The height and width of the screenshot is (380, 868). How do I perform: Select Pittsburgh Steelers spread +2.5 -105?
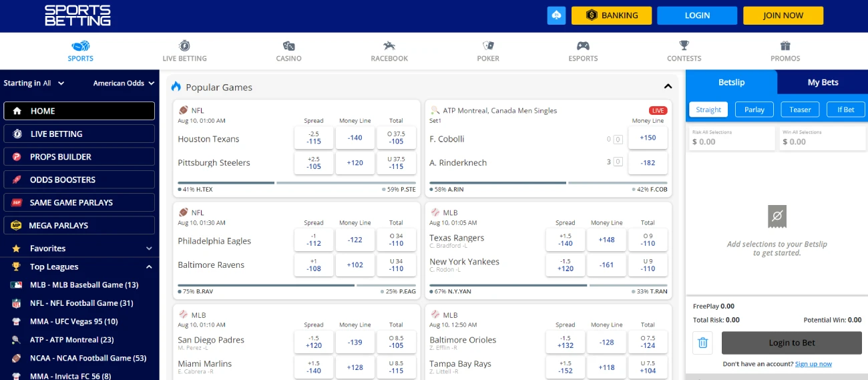pos(314,162)
